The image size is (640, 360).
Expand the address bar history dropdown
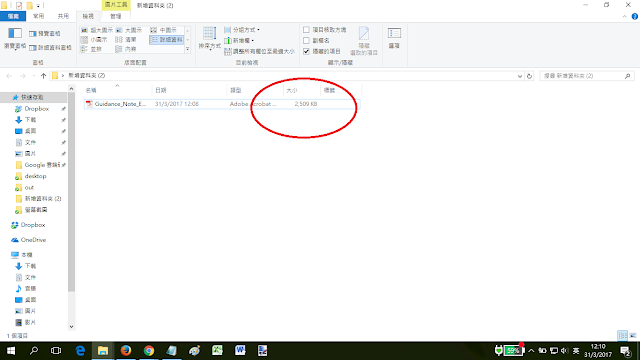(x=520, y=76)
